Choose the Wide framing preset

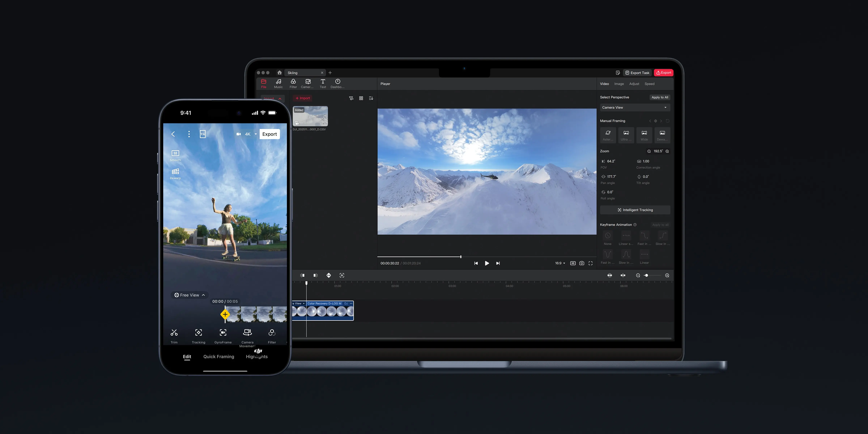pos(644,135)
